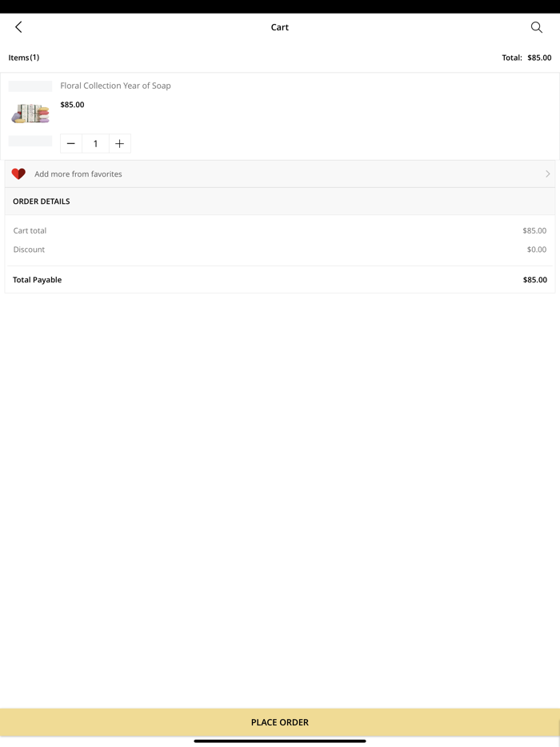Open the soap product thumbnail image
This screenshot has height=747, width=560.
pos(30,114)
